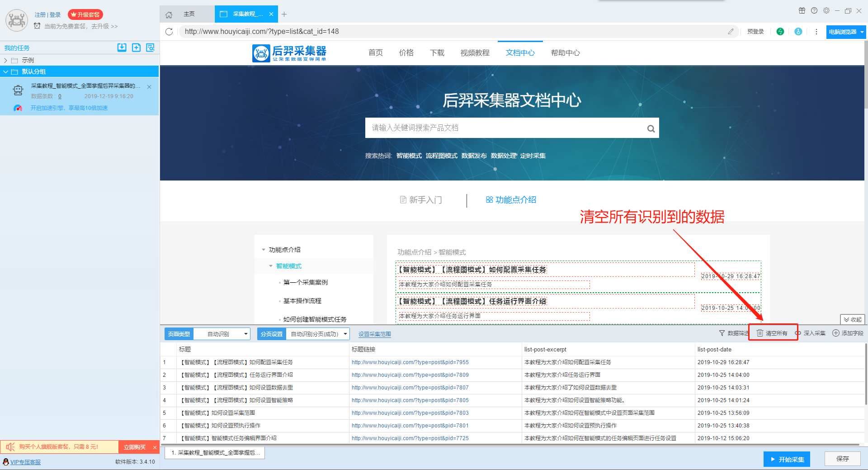Collapse 智能模式 tree node
The width and height of the screenshot is (868, 470).
coord(271,266)
